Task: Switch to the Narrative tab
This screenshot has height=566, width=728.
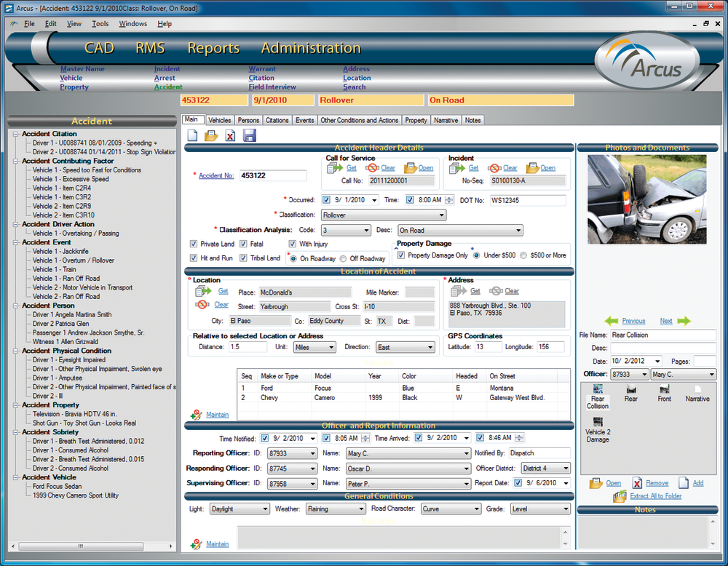Action: (446, 120)
